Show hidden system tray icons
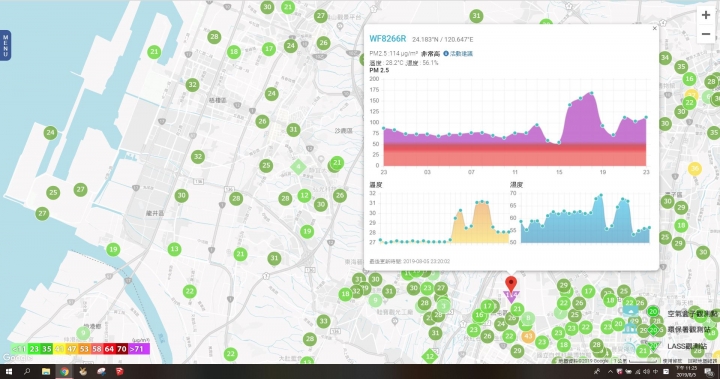This screenshot has height=379, width=720. [610, 372]
